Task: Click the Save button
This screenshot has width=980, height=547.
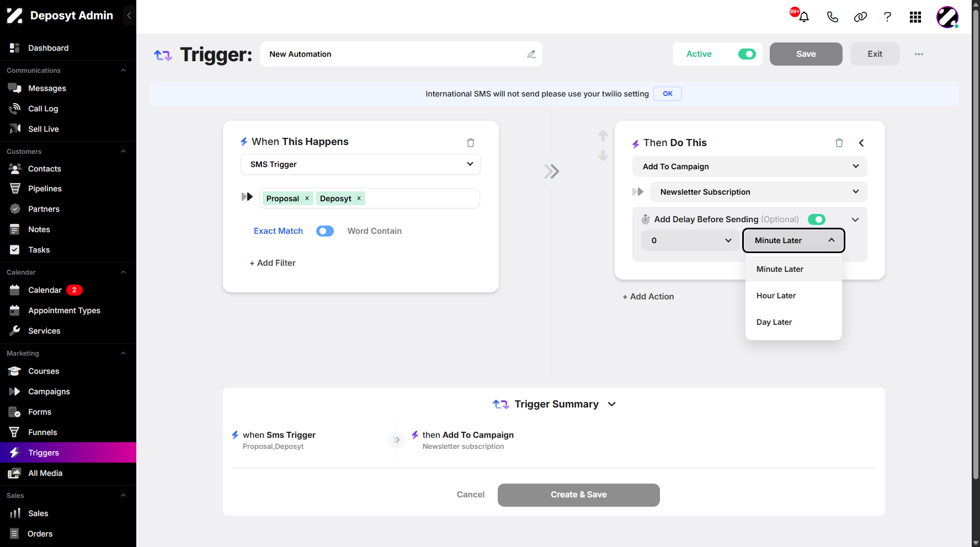Action: (x=806, y=54)
